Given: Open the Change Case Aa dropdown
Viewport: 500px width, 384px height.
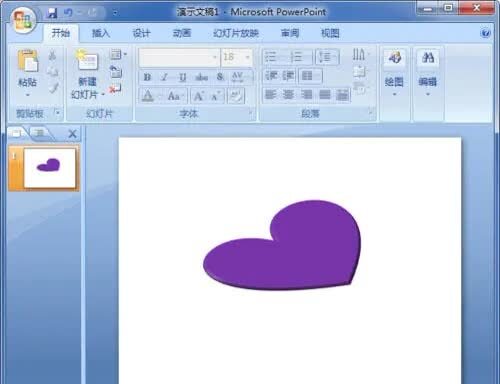Looking at the screenshot, I should click(176, 96).
